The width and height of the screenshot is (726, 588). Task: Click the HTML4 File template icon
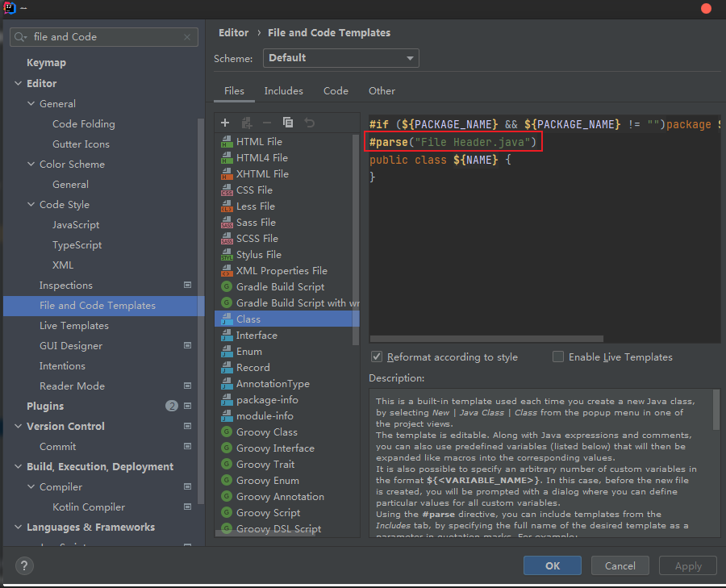tap(227, 158)
